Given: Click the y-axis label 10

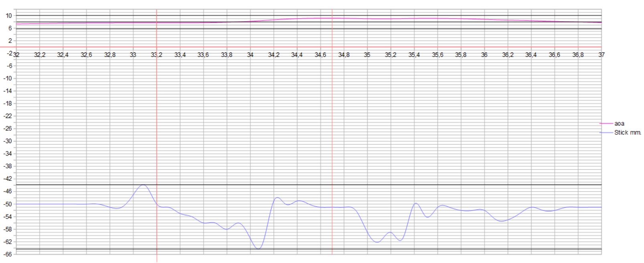Looking at the screenshot, I should pos(9,16).
